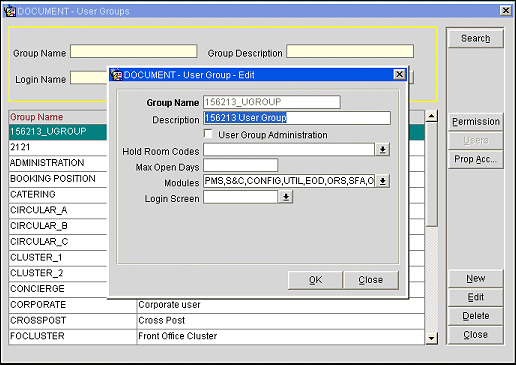Click the Group Description search field
The width and height of the screenshot is (516, 365).
pyautogui.click(x=350, y=52)
